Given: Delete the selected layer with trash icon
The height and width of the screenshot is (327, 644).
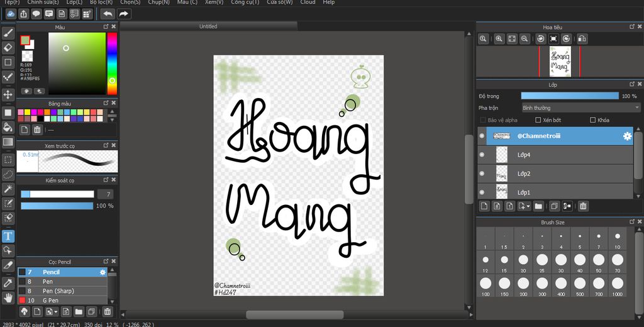Looking at the screenshot, I should (583, 206).
